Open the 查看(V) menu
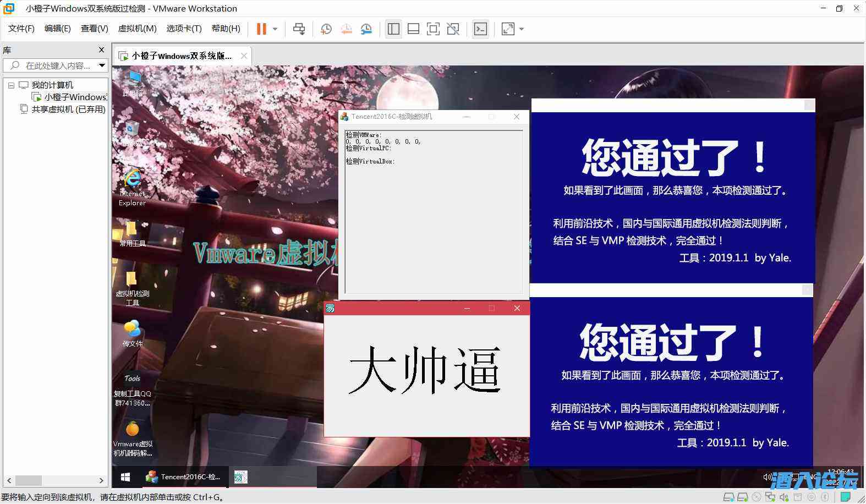 click(94, 29)
